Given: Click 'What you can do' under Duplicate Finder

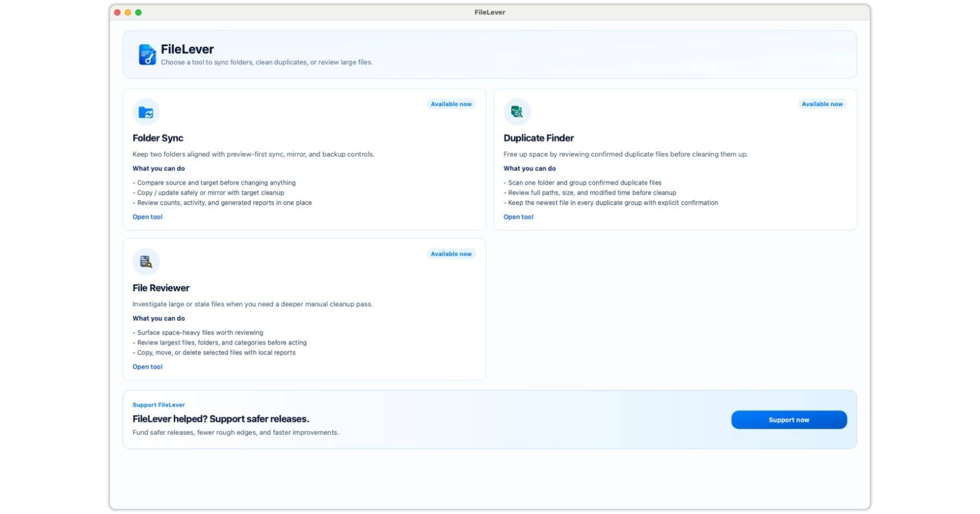Looking at the screenshot, I should [530, 169].
